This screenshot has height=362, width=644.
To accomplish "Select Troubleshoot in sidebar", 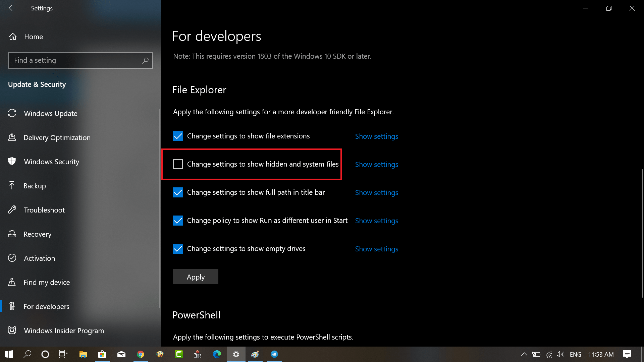I will tap(80, 210).
